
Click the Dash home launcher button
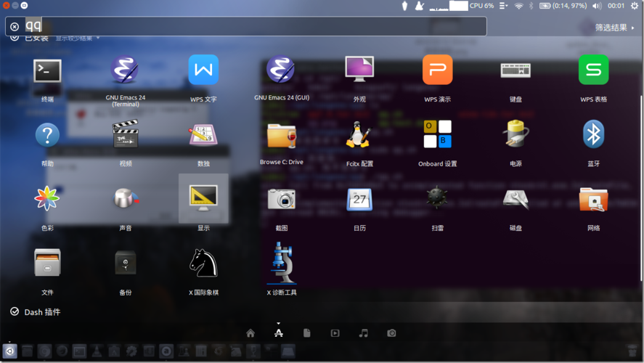coord(9,351)
